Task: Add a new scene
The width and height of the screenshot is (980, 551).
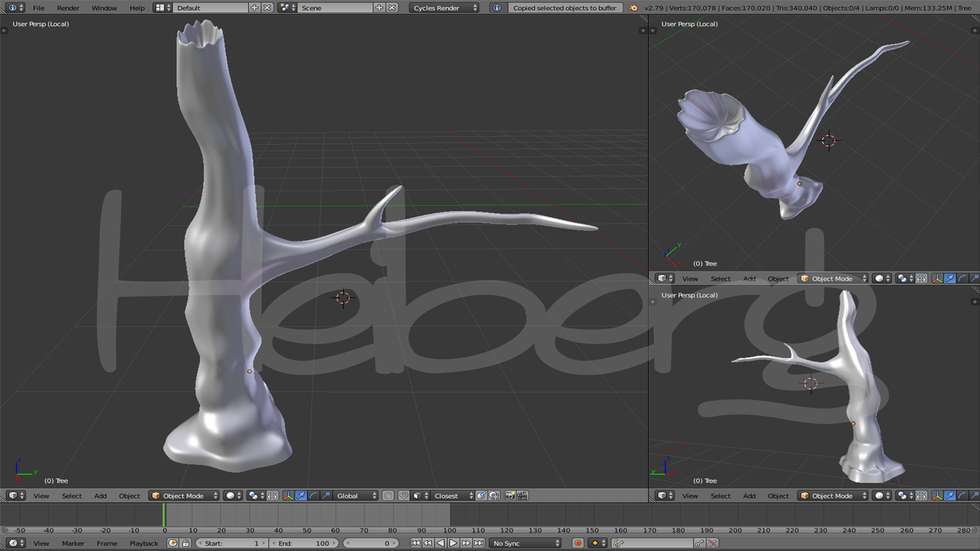Action: [x=379, y=8]
